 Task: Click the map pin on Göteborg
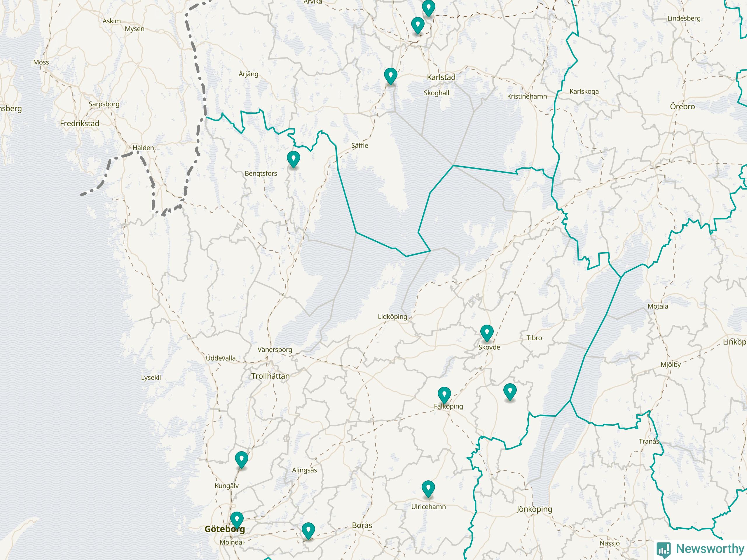pyautogui.click(x=237, y=520)
